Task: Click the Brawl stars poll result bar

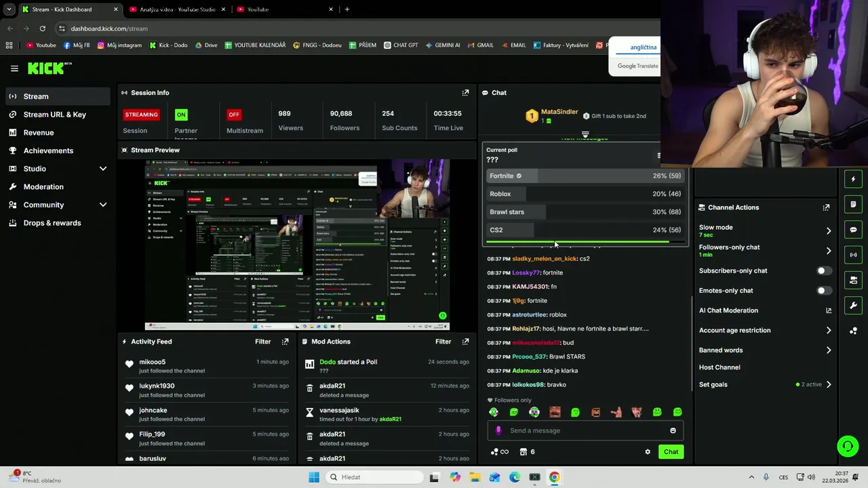Action: point(585,212)
